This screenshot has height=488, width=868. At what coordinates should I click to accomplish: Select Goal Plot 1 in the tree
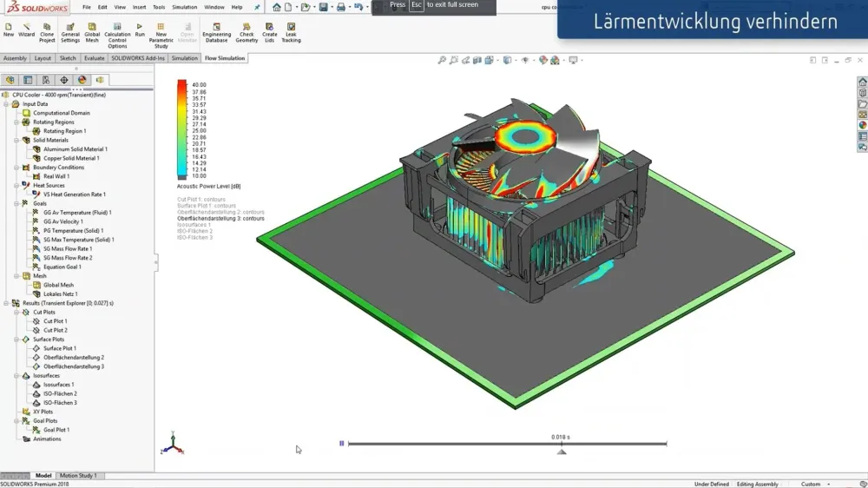[x=56, y=430]
